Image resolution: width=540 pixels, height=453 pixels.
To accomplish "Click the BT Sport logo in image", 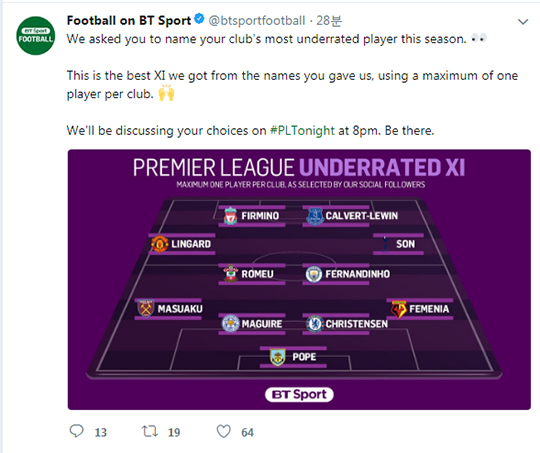I will coord(299,394).
